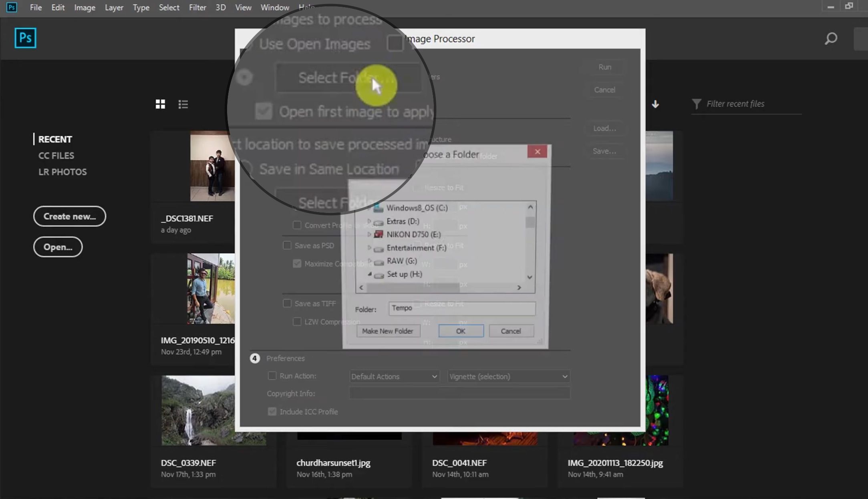Viewport: 868px width, 499px height.
Task: Click Load... in Image Processor
Action: coord(605,128)
